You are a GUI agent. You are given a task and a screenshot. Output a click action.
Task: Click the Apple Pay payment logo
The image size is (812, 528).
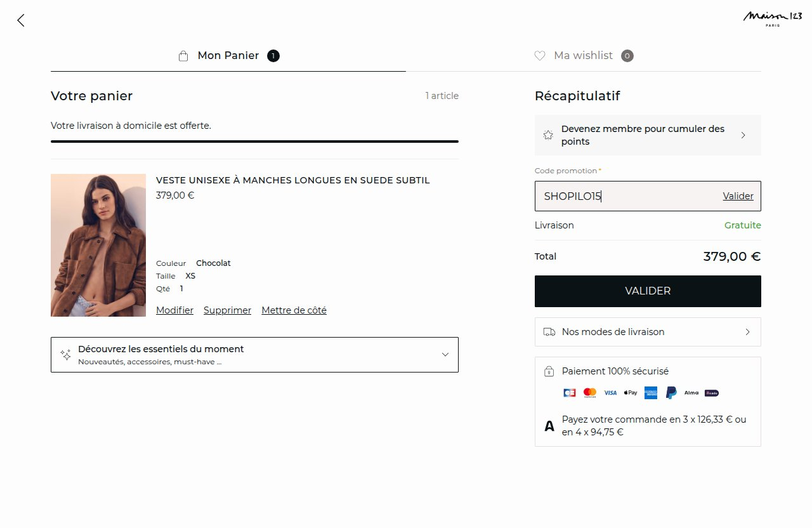click(x=631, y=393)
